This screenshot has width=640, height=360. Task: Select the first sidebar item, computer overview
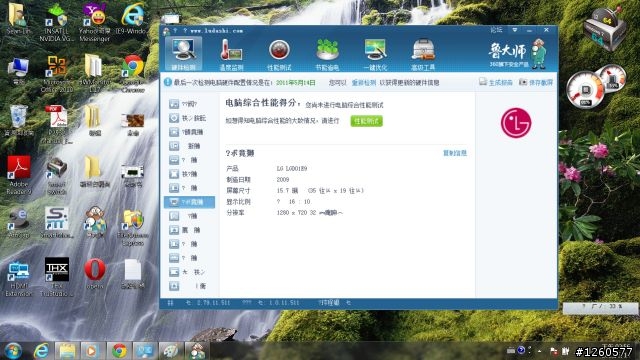point(189,104)
